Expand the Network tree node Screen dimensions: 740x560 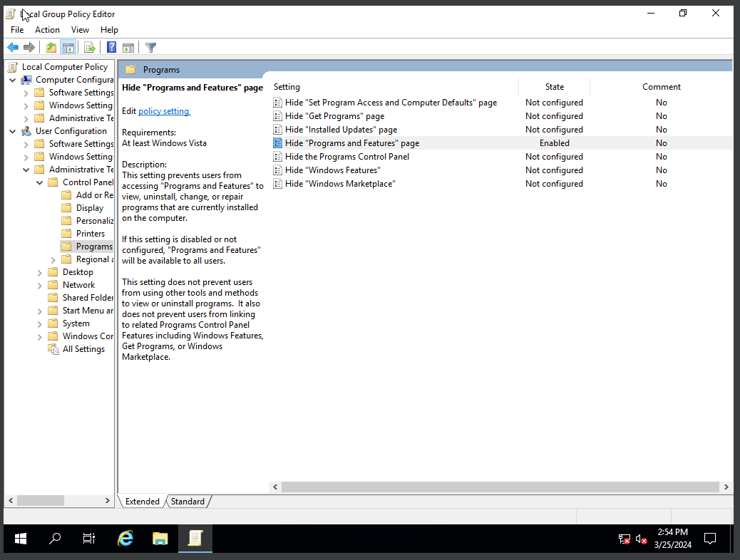(40, 286)
